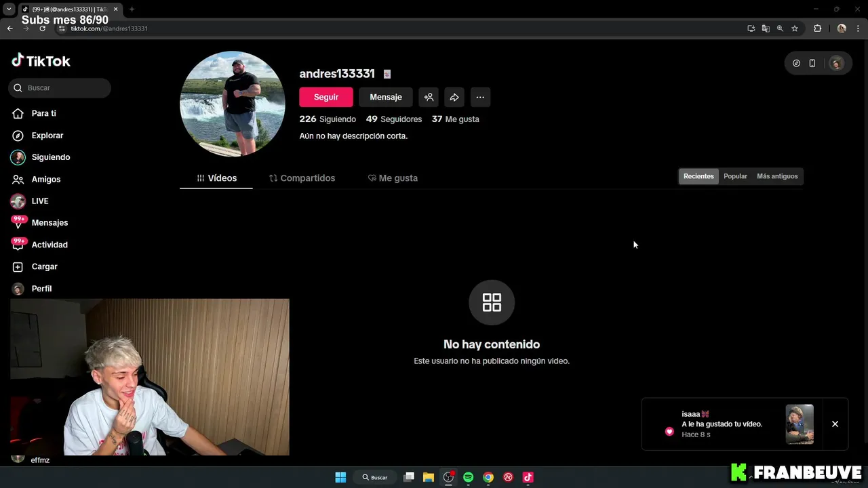Screen dimensions: 868x488
Task: Sort videos by Recientes
Action: [x=698, y=176]
